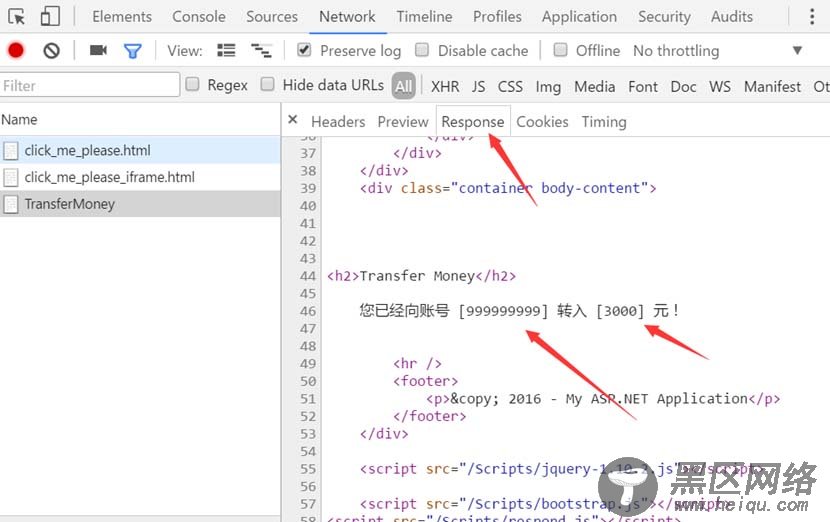
Task: Activate the inspect element picker icon
Action: [16, 17]
